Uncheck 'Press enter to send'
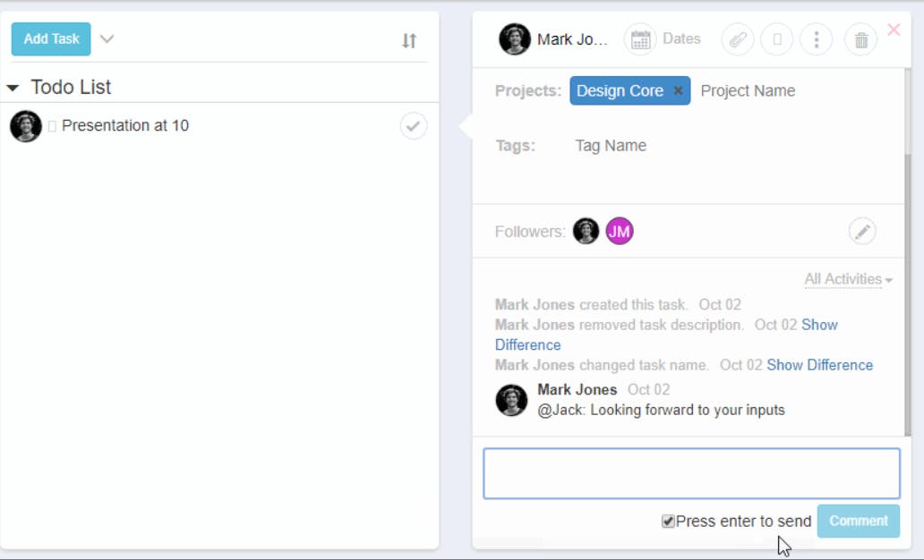This screenshot has width=924, height=560. (x=667, y=521)
